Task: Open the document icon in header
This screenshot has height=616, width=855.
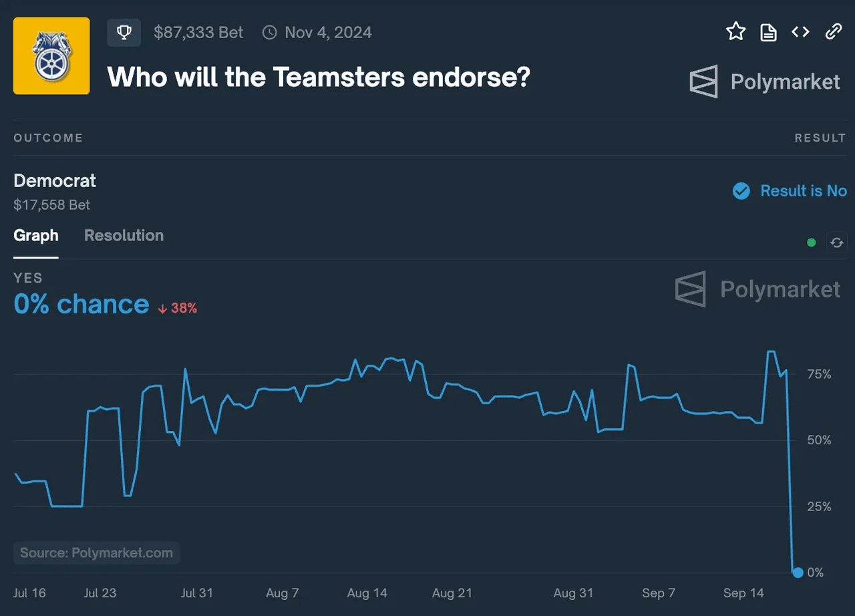Action: click(768, 31)
